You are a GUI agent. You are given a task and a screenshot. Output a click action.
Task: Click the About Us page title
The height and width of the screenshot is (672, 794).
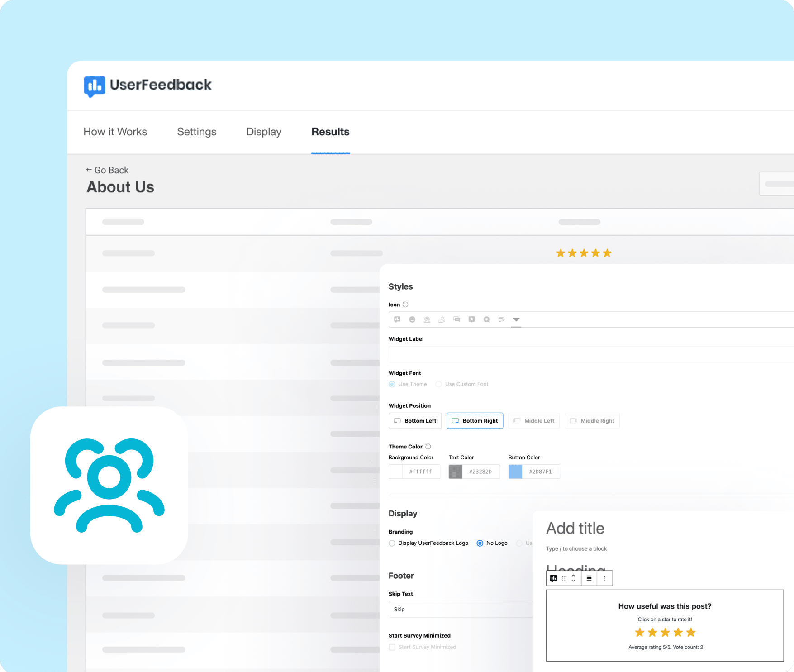(x=120, y=187)
